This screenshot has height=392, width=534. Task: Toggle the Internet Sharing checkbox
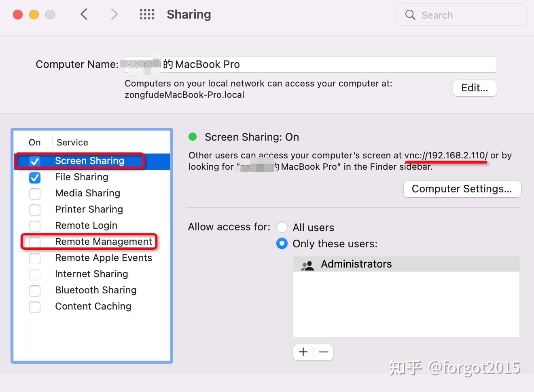[x=35, y=274]
